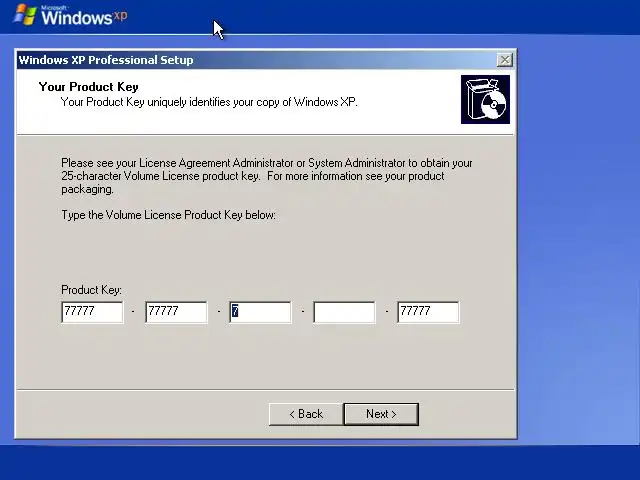
Task: Click the License Agreement Administrator instruction paragraph
Action: pos(267,176)
